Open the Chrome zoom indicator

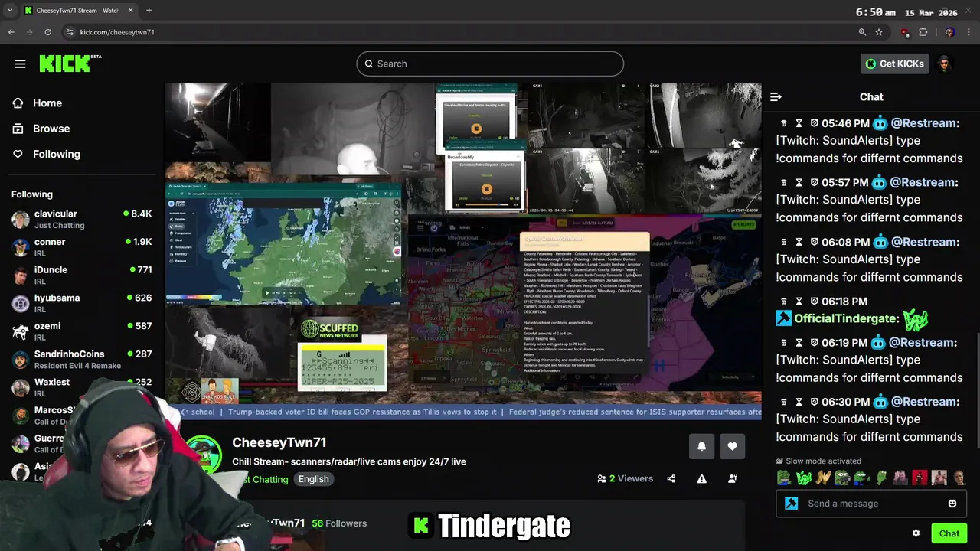coord(862,32)
